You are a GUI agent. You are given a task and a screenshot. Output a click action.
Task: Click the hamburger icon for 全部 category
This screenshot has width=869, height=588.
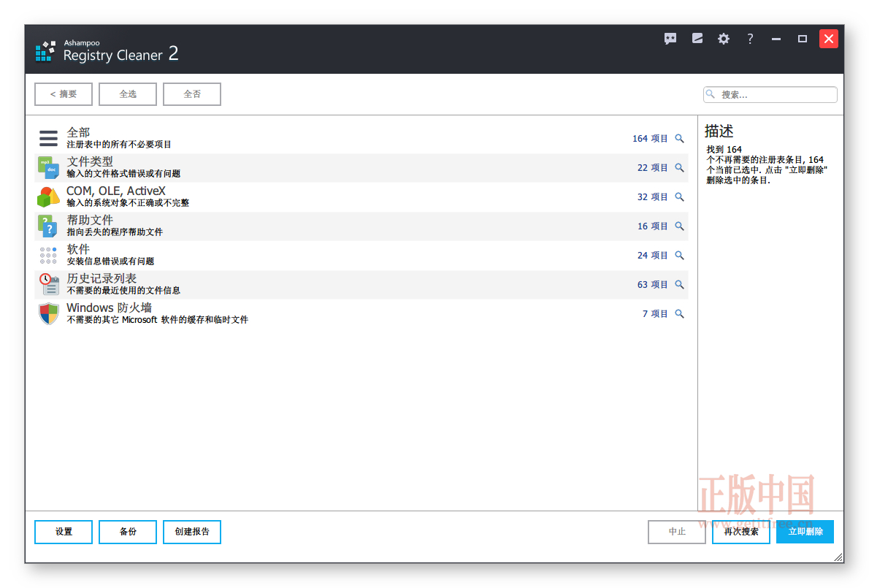click(x=48, y=138)
